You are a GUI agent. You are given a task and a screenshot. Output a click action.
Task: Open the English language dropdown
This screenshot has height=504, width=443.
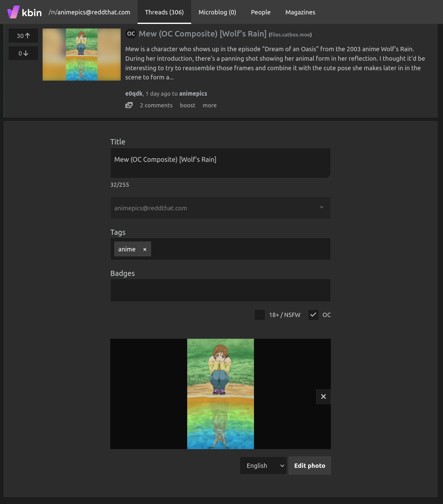click(x=263, y=466)
